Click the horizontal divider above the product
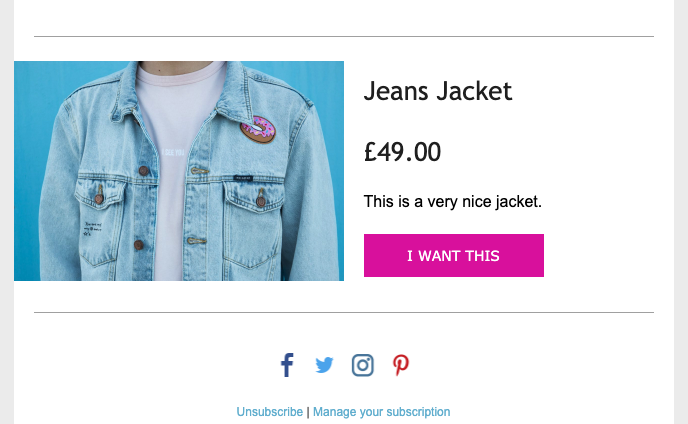The width and height of the screenshot is (688, 424). (344, 36)
